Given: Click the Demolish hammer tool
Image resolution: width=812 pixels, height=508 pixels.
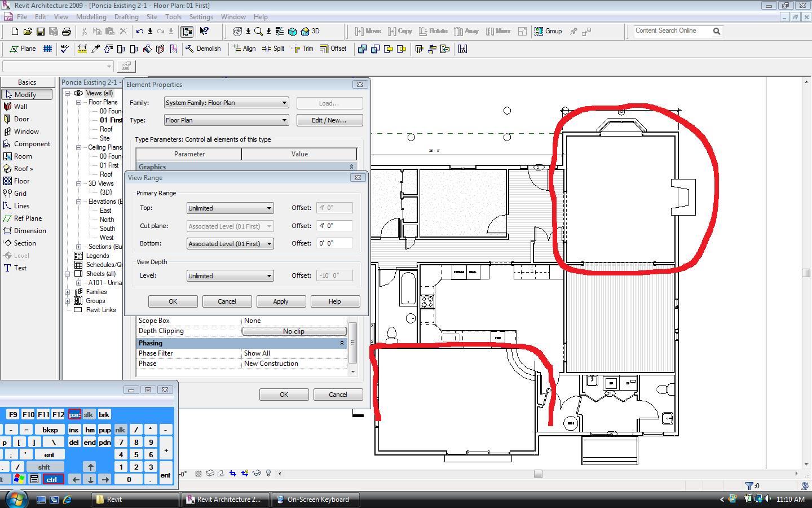Looking at the screenshot, I should (x=203, y=49).
